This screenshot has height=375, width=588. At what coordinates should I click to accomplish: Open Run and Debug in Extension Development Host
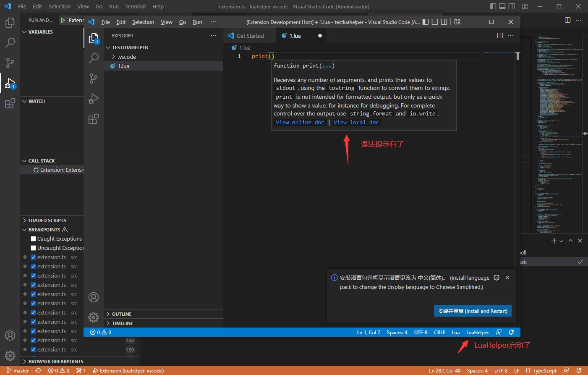point(94,99)
